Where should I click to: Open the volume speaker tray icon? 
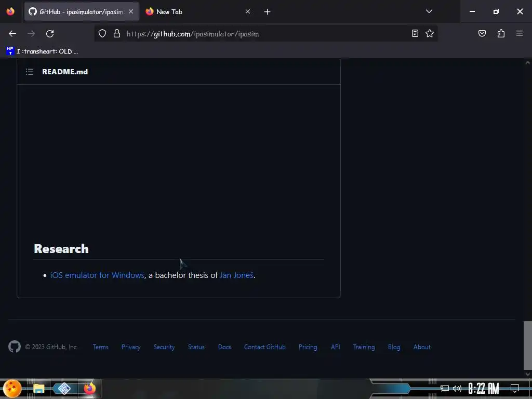pos(457,389)
